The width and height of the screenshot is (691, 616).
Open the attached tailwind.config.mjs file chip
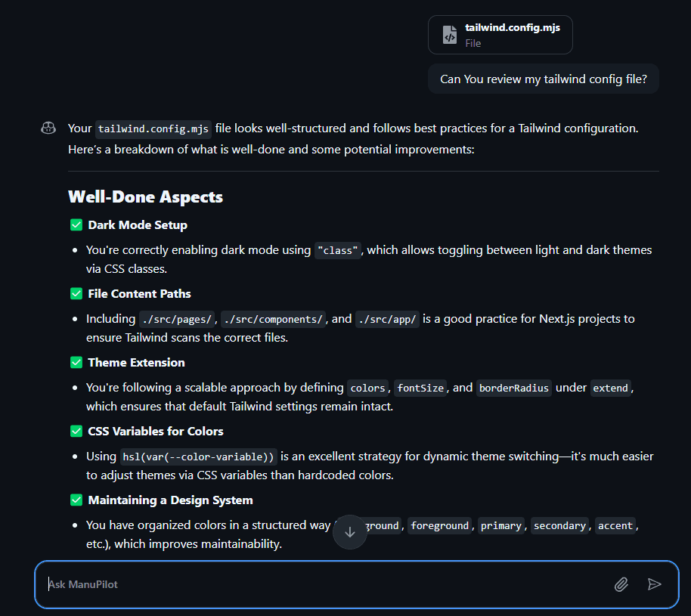500,35
